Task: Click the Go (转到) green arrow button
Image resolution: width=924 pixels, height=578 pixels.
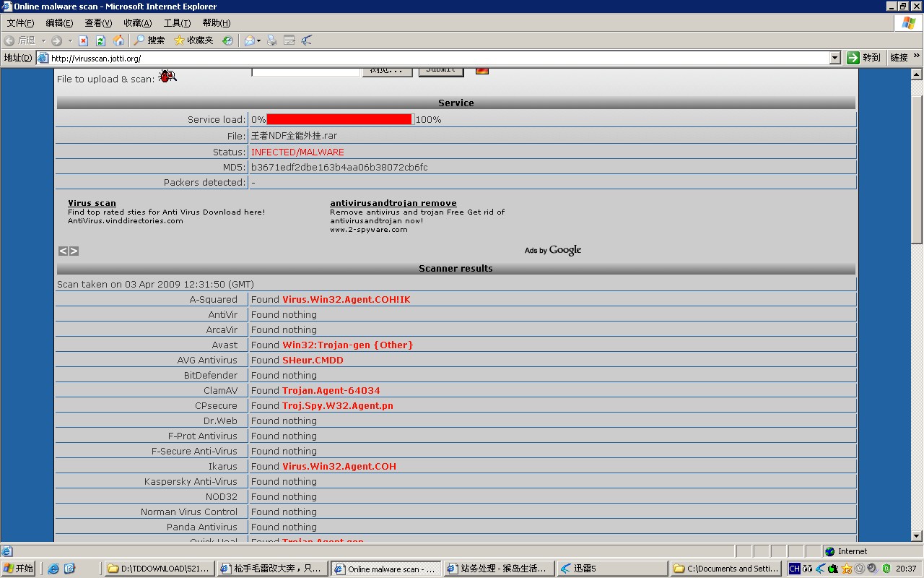Action: coord(864,58)
